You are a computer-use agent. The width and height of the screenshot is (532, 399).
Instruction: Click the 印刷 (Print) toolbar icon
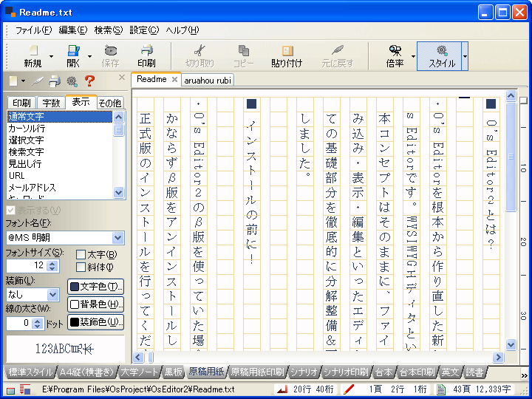[x=147, y=51]
